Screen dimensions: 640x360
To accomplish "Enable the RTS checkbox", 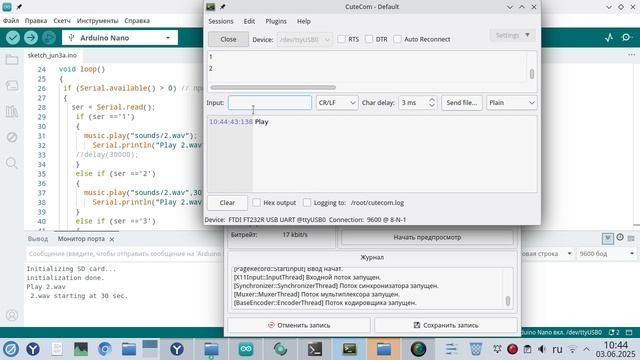I will [342, 39].
